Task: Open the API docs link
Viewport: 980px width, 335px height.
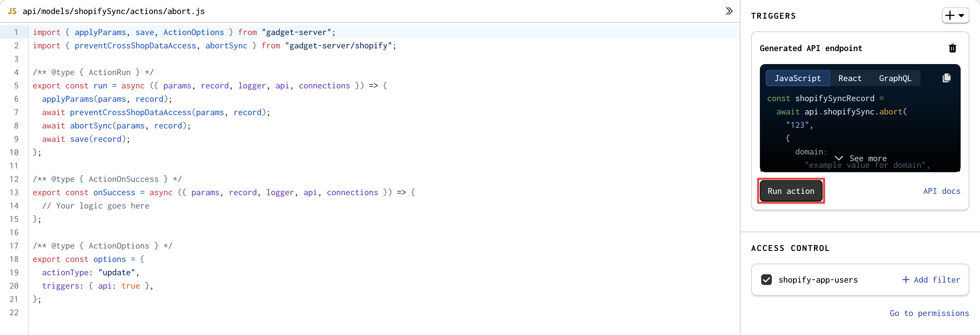Action: [x=941, y=191]
